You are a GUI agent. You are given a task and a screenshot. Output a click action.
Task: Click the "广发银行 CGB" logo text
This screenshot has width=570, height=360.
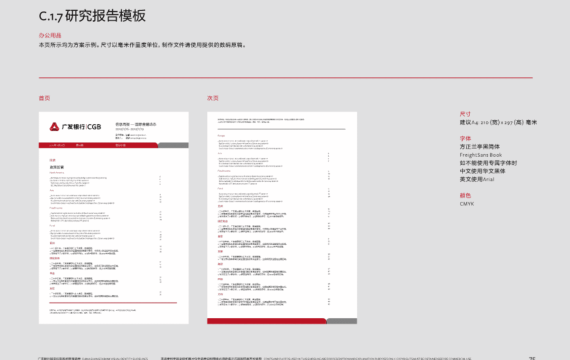click(x=81, y=127)
